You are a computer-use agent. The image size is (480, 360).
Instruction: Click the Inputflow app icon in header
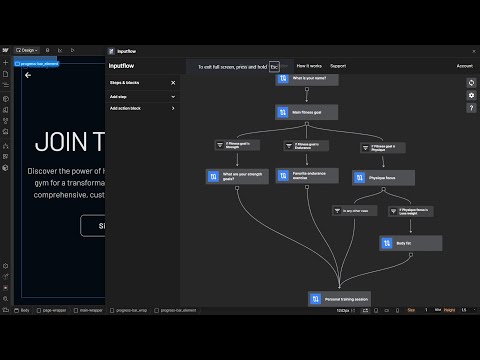tap(111, 51)
